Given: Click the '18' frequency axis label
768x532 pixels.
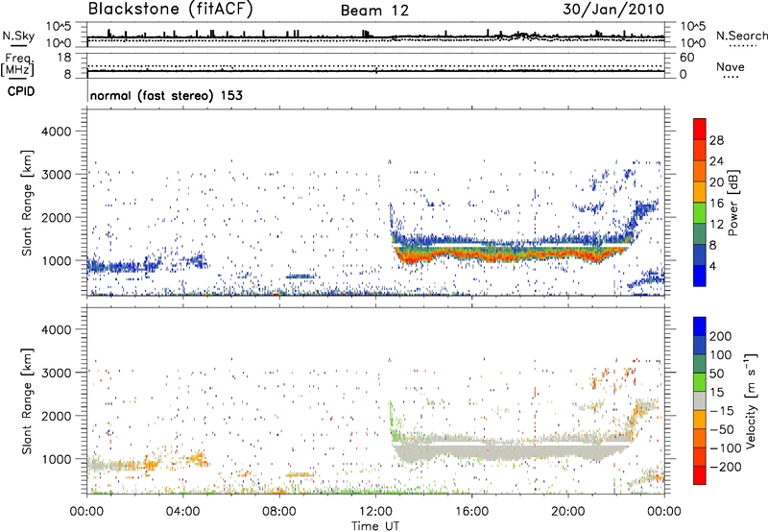Looking at the screenshot, I should [64, 58].
